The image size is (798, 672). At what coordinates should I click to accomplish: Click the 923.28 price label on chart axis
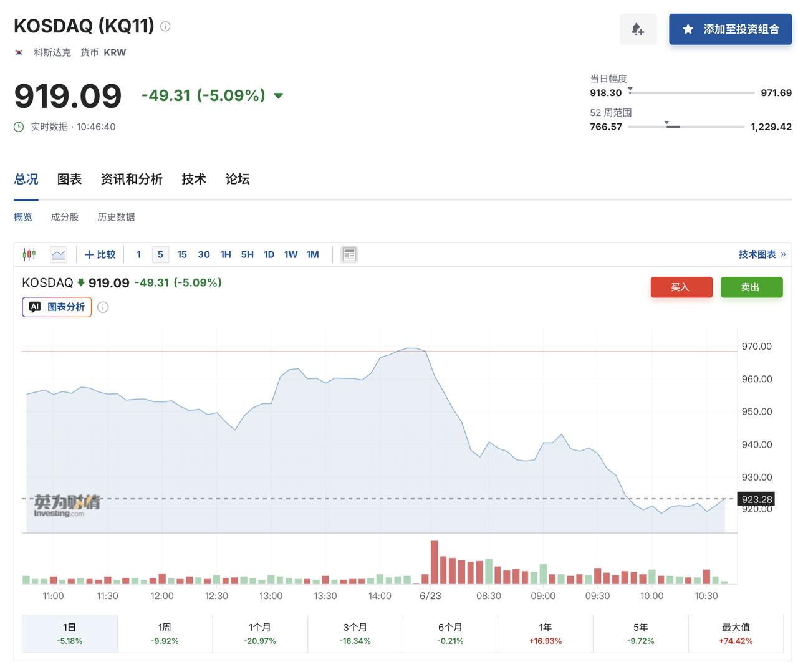(757, 499)
